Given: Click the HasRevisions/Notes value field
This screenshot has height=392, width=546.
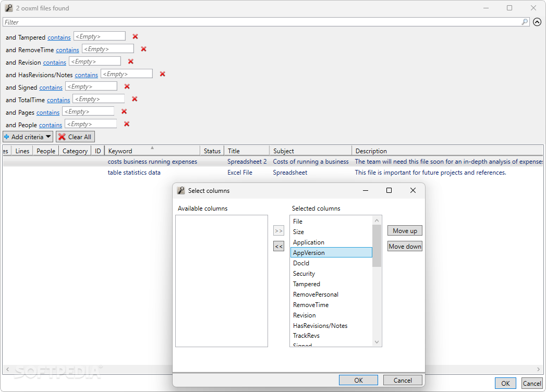Looking at the screenshot, I should click(127, 74).
